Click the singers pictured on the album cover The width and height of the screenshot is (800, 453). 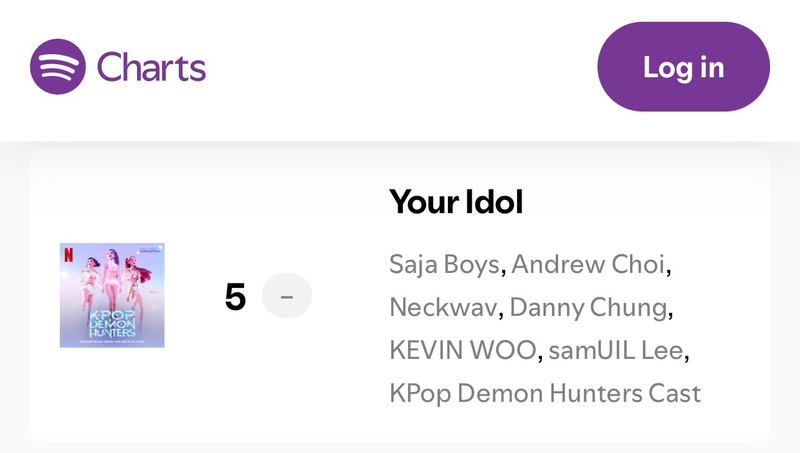pyautogui.click(x=112, y=274)
